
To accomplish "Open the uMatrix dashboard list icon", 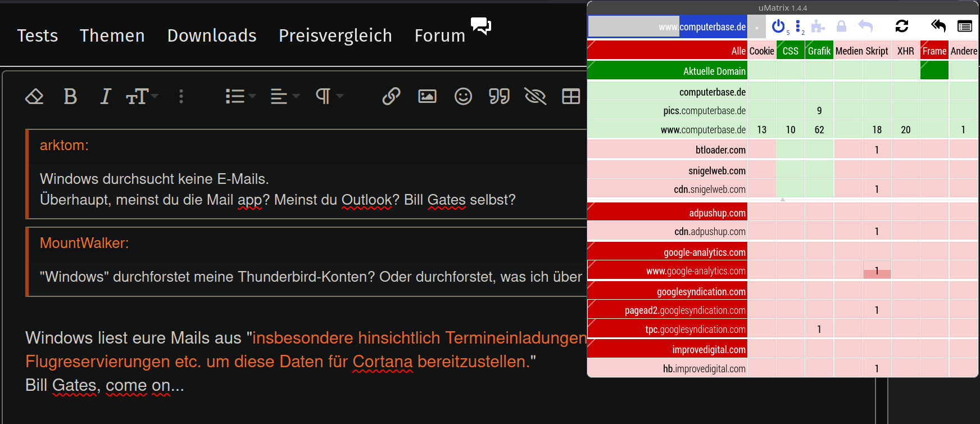I will click(965, 26).
